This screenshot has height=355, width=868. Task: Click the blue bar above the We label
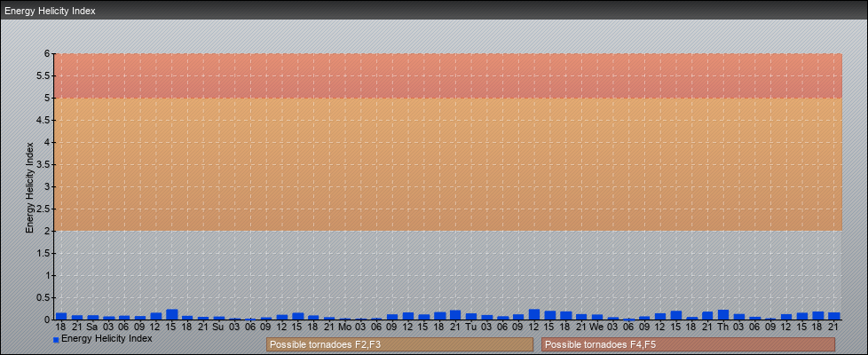pyautogui.click(x=597, y=318)
